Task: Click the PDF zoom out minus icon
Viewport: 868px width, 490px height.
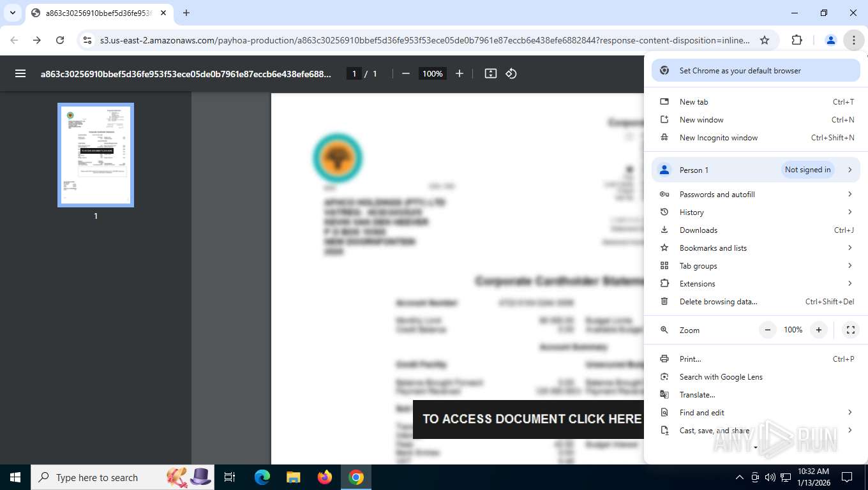Action: click(x=406, y=73)
